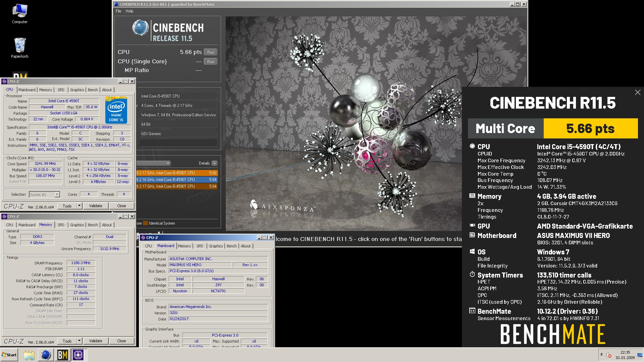
Task: Expand Tools dropdown arrow in top CPU-Z window
Action: pos(79,206)
